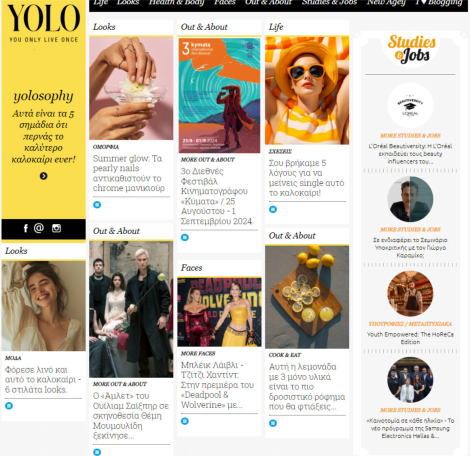Viewport: 470px width, 456px height.
Task: Open the Facebook icon in the black bar
Action: [x=26, y=228]
